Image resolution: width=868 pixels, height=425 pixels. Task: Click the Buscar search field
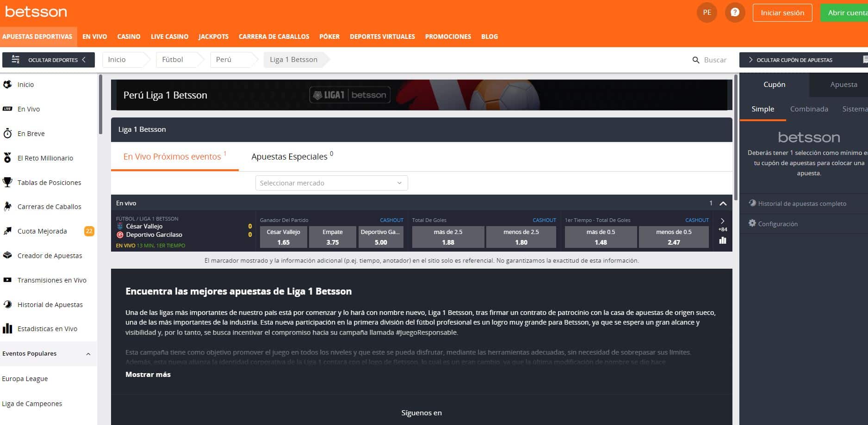(x=715, y=60)
